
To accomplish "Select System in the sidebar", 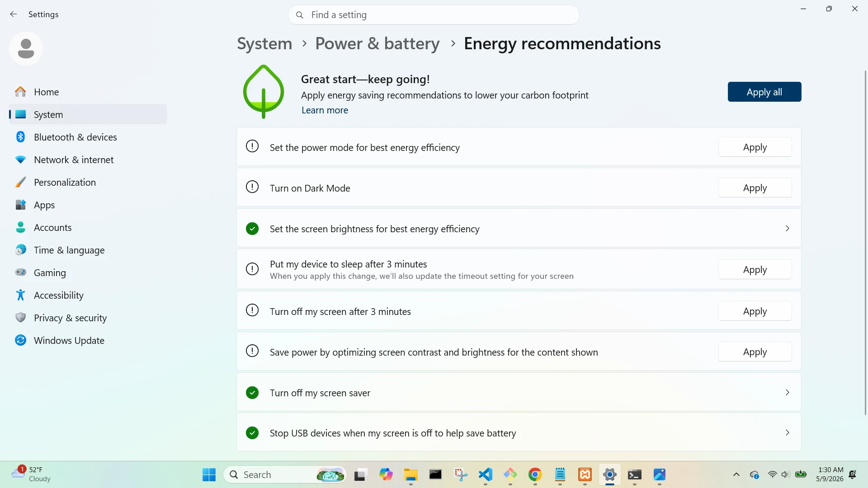I will click(88, 114).
